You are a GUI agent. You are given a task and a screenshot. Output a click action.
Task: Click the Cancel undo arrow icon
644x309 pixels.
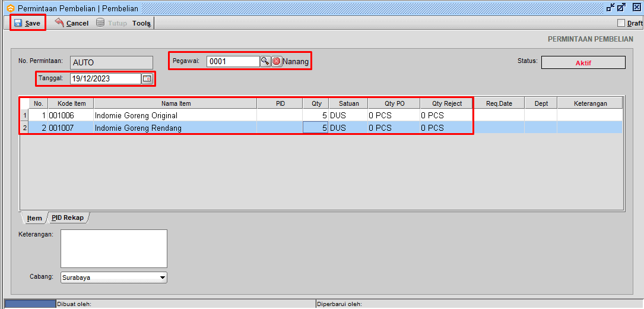[x=59, y=23]
